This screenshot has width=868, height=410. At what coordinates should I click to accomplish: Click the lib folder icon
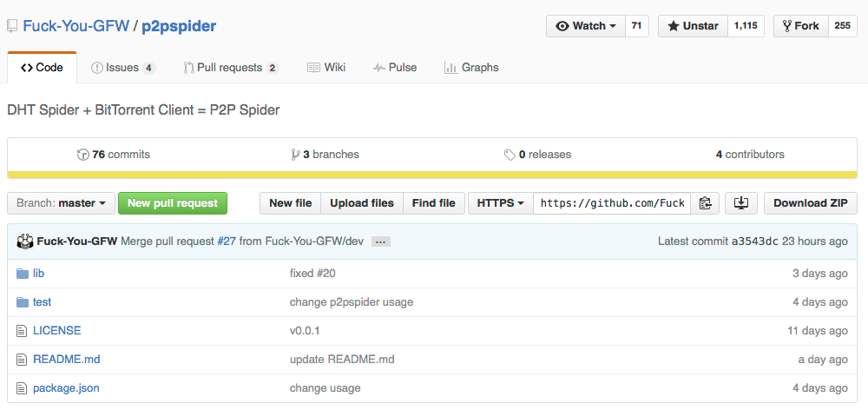coord(23,274)
